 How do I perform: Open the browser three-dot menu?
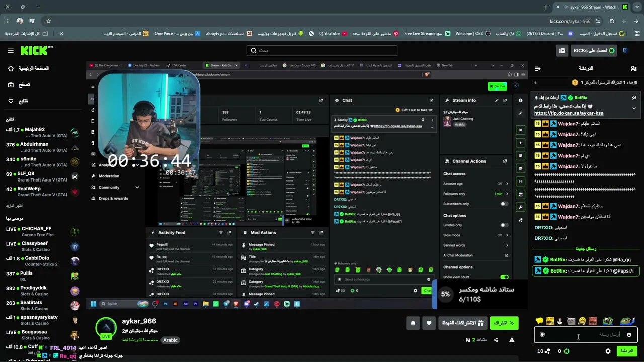(x=8, y=21)
